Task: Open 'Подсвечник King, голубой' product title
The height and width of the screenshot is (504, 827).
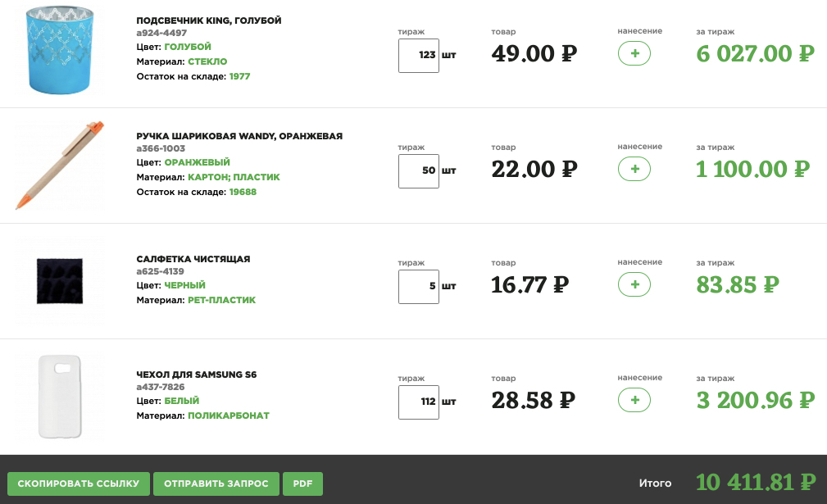Action: (x=209, y=20)
